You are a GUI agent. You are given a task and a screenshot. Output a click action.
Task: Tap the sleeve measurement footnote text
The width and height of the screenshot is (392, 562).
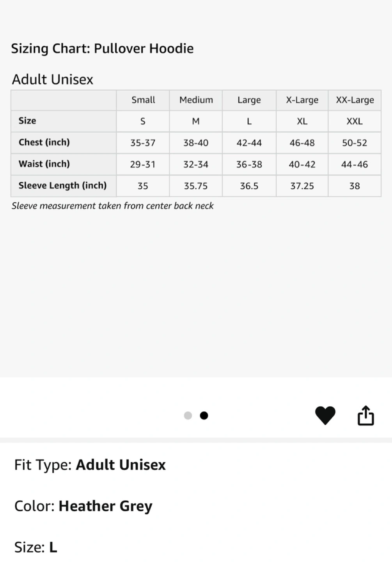click(113, 206)
